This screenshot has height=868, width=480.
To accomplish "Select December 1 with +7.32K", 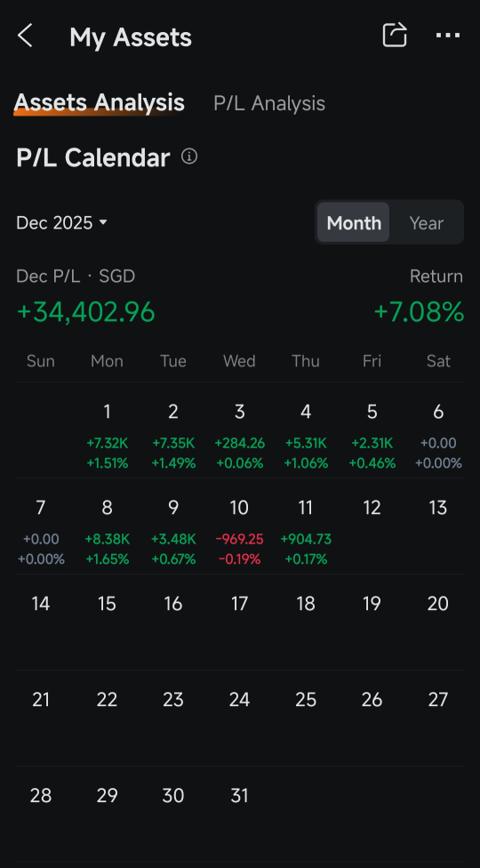I will click(108, 436).
